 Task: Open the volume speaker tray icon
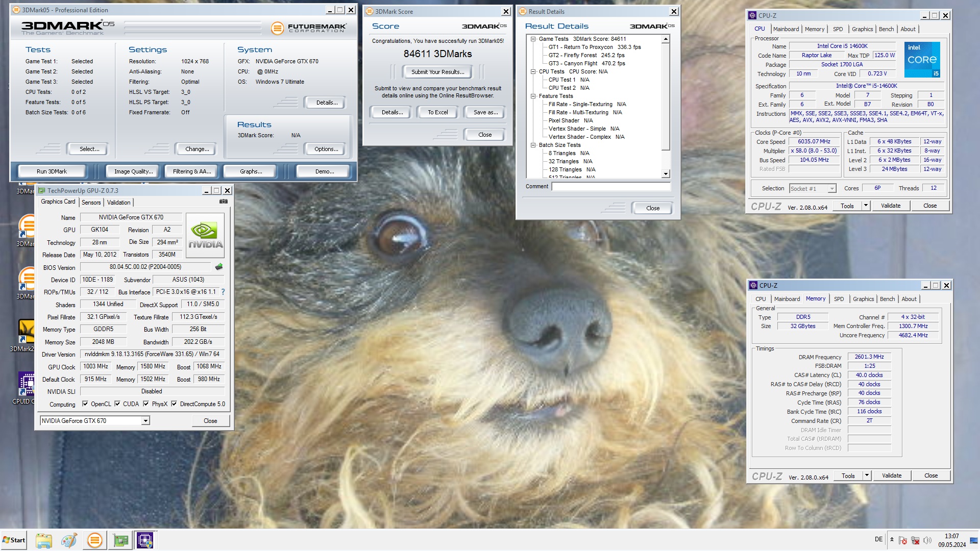tap(927, 540)
